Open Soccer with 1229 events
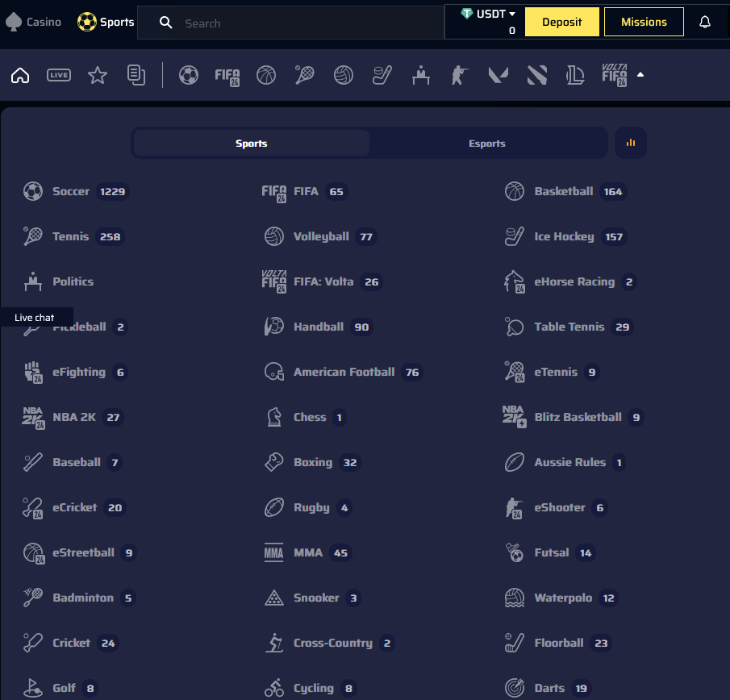The height and width of the screenshot is (700, 730). click(77, 191)
